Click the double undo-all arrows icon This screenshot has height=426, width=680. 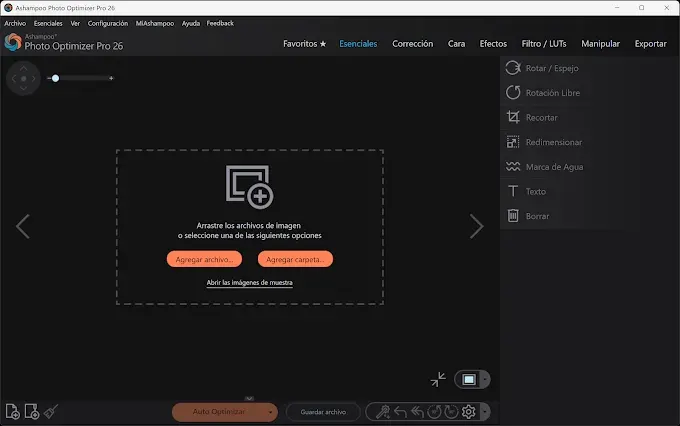[417, 412]
